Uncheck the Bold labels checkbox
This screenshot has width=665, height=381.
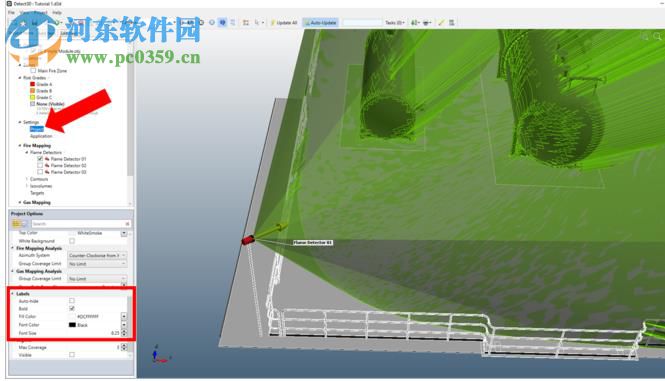[x=72, y=308]
